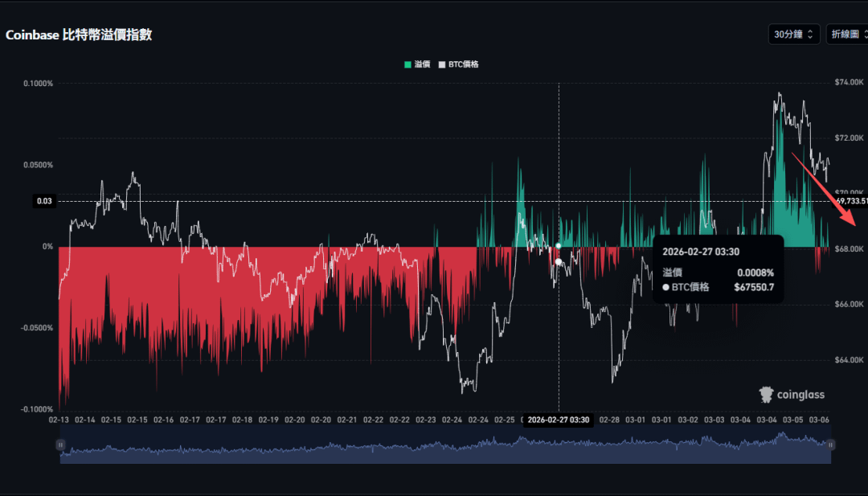
Task: Click the 0.03 crosshair value label
Action: (44, 201)
